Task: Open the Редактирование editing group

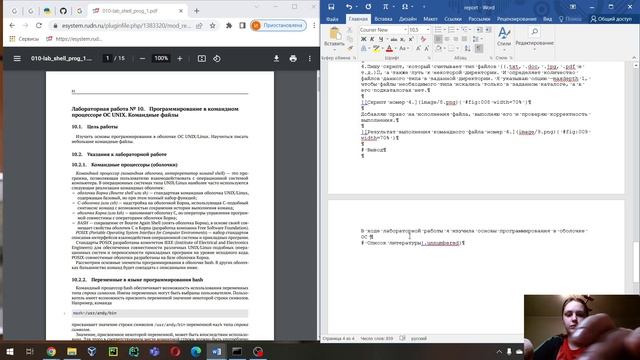Action: pyautogui.click(x=534, y=37)
